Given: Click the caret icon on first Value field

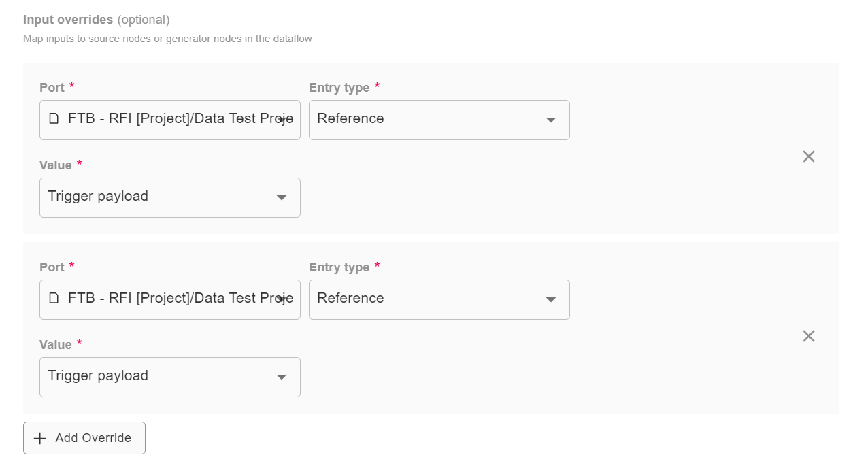Looking at the screenshot, I should (281, 197).
